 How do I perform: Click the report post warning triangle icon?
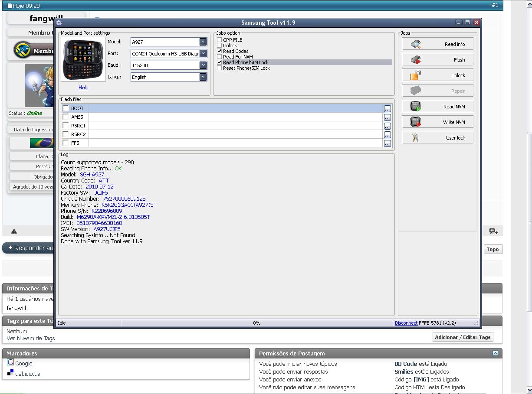click(x=14, y=231)
